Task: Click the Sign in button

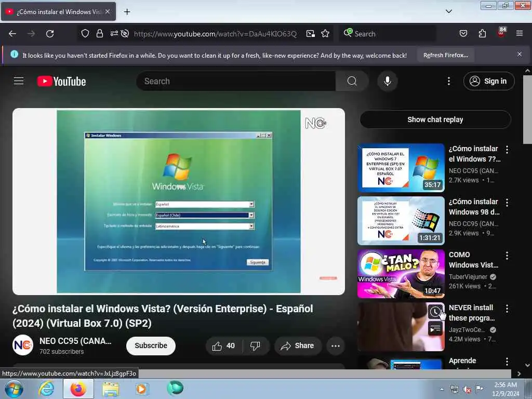Action: [x=489, y=81]
